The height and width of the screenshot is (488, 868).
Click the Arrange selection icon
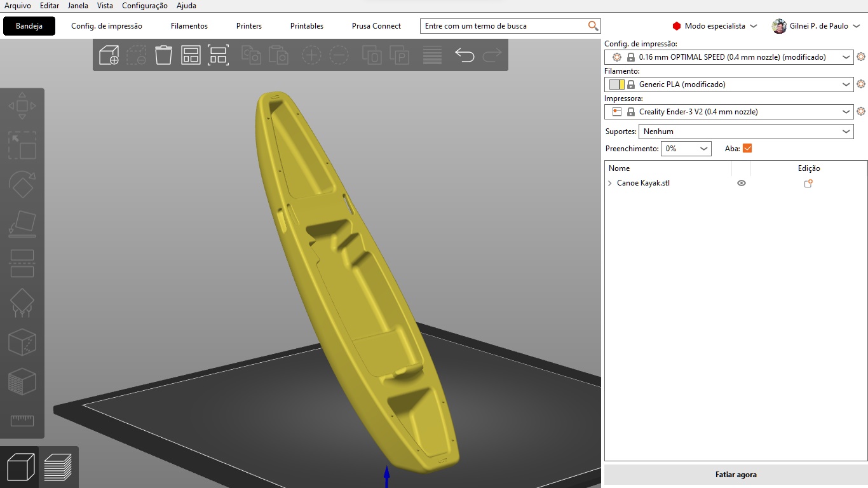(218, 55)
